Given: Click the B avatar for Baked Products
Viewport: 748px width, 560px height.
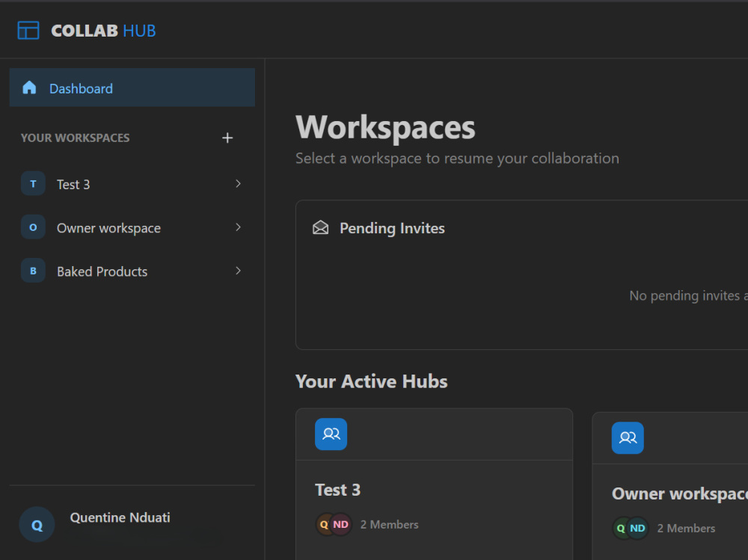Looking at the screenshot, I should 33,271.
